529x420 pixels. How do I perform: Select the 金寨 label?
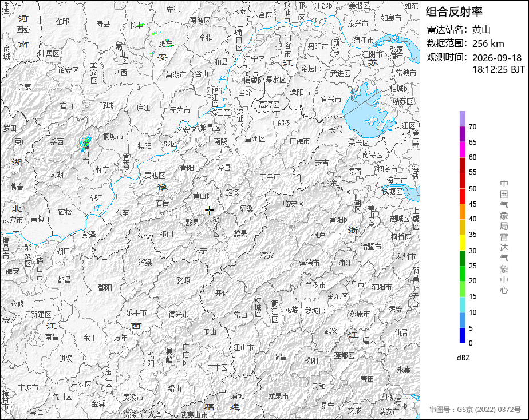coord(24,88)
